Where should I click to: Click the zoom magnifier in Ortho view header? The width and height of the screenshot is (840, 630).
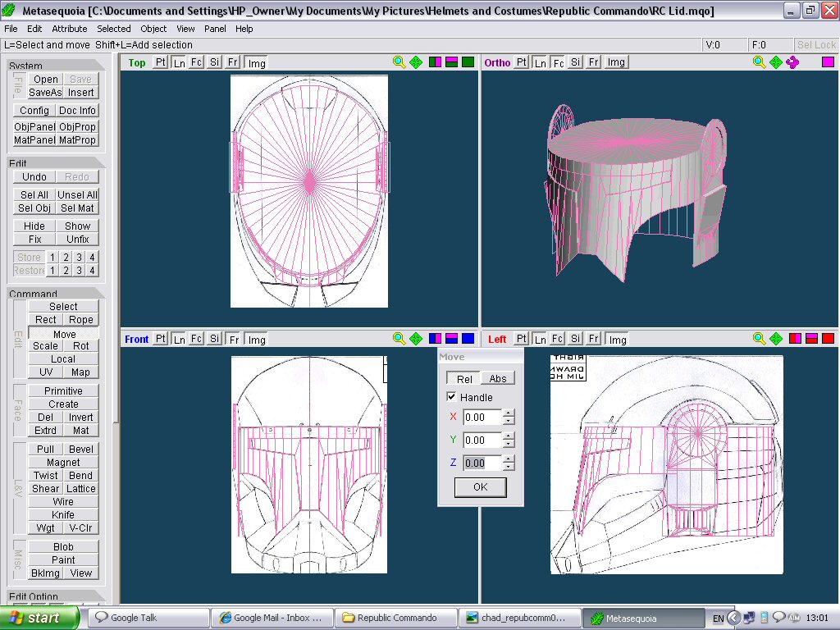[759, 62]
